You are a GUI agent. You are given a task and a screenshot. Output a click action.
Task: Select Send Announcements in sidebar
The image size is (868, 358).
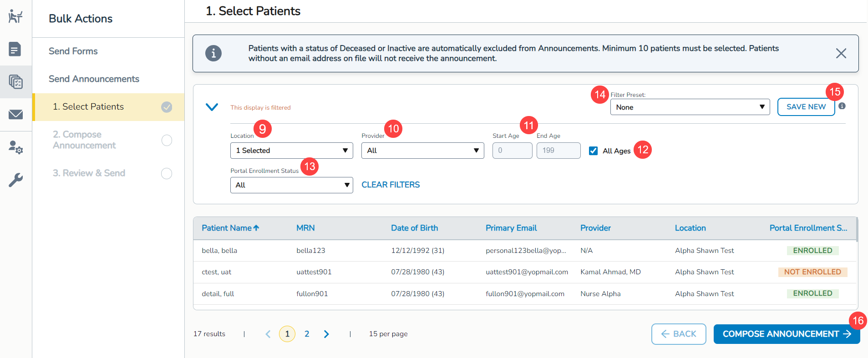(94, 79)
